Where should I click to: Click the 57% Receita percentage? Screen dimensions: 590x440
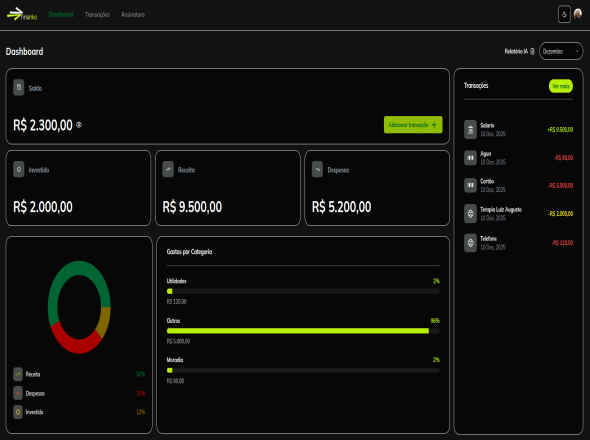coord(141,374)
